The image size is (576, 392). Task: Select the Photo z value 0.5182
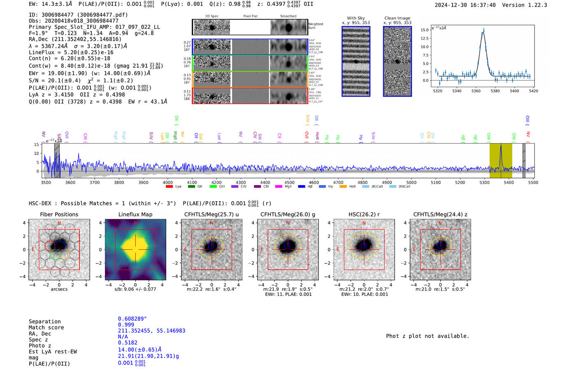tap(128, 343)
